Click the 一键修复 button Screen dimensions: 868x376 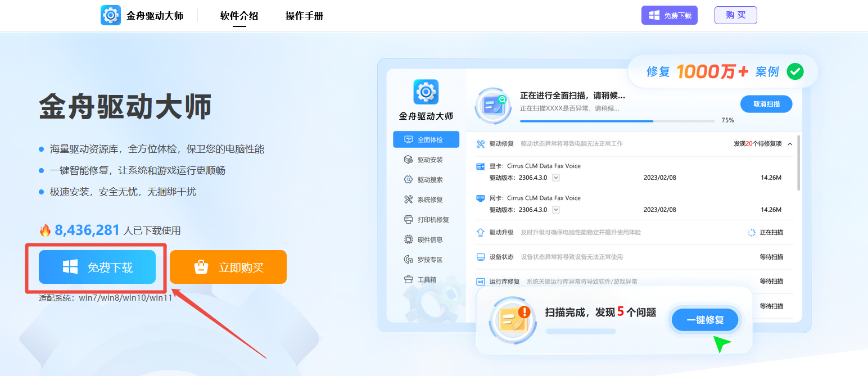point(705,320)
